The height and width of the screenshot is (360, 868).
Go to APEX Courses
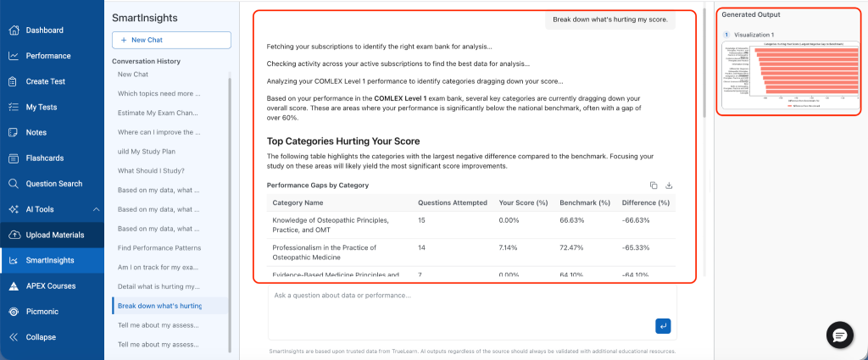52,286
